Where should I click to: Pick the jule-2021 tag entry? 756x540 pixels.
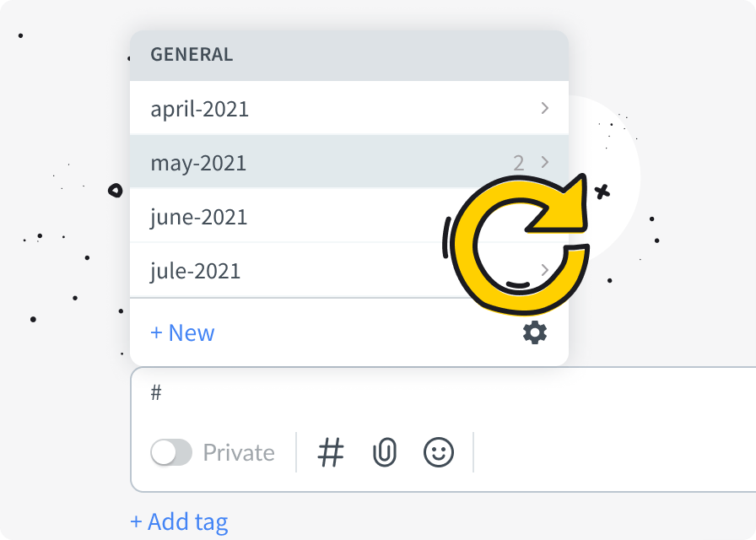pos(196,271)
